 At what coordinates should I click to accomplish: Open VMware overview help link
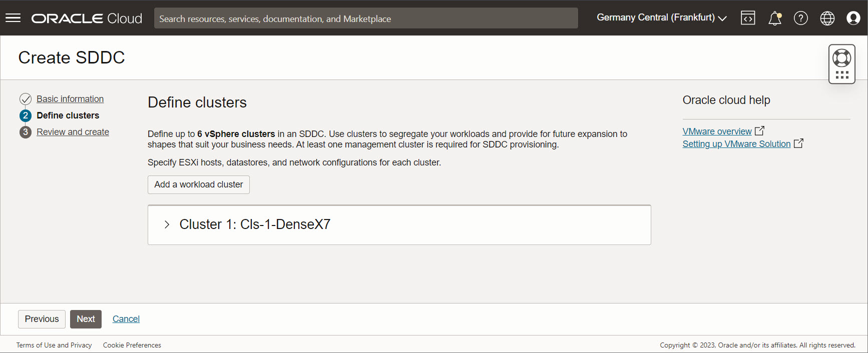pyautogui.click(x=717, y=131)
